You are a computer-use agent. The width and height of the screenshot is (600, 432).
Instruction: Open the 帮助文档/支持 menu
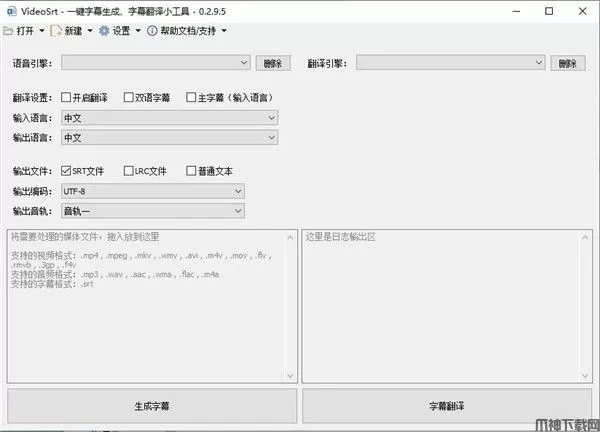[x=188, y=31]
